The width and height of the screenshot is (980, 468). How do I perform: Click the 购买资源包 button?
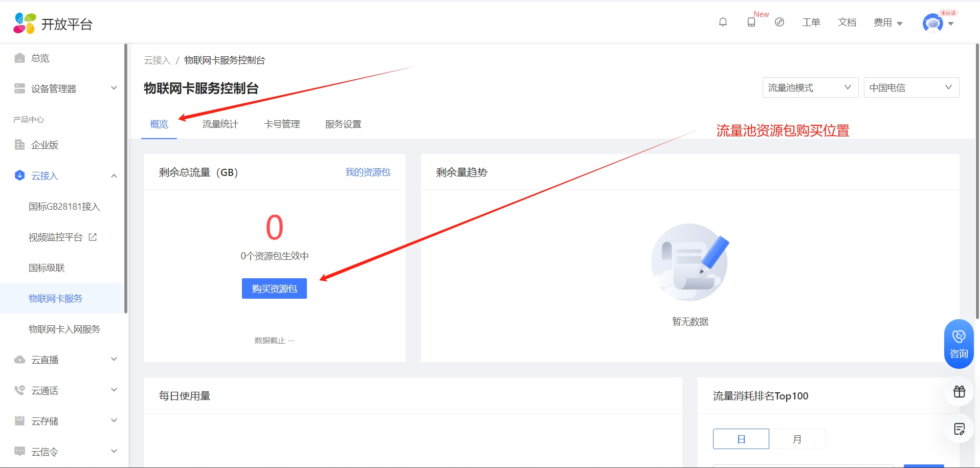274,288
